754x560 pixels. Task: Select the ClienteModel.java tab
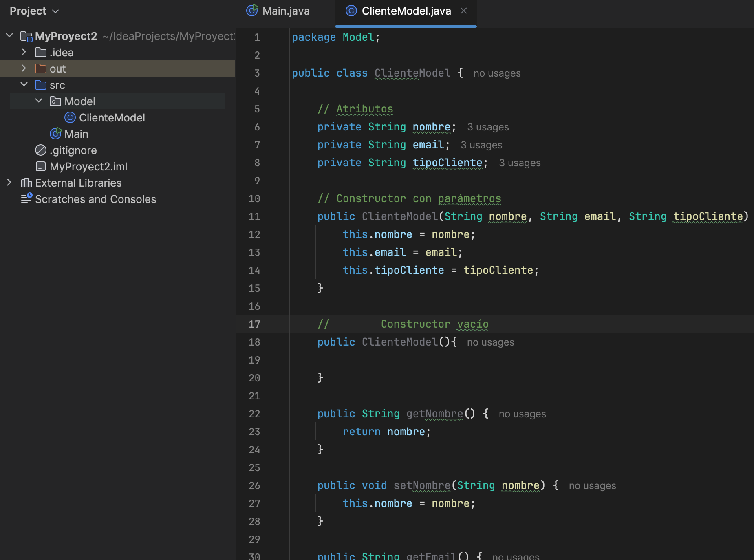pyautogui.click(x=406, y=11)
